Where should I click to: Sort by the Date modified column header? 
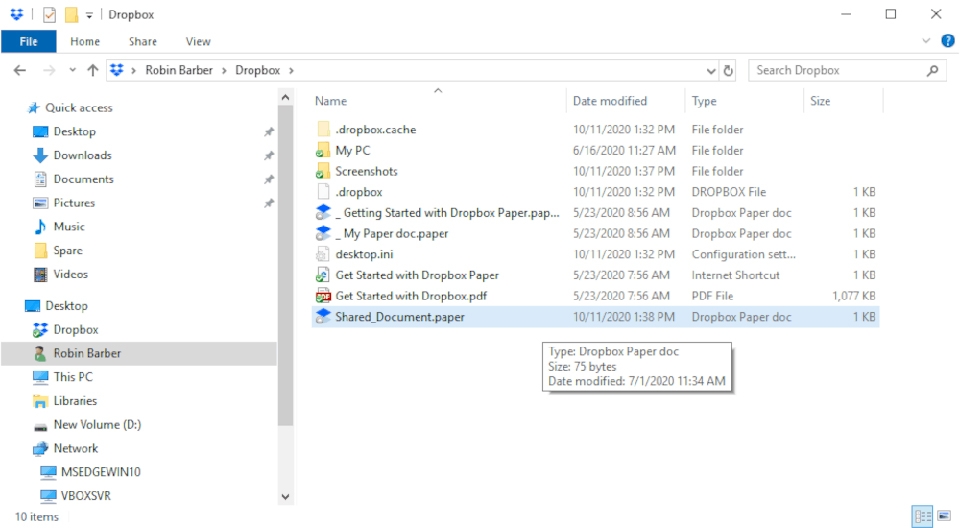pyautogui.click(x=610, y=101)
